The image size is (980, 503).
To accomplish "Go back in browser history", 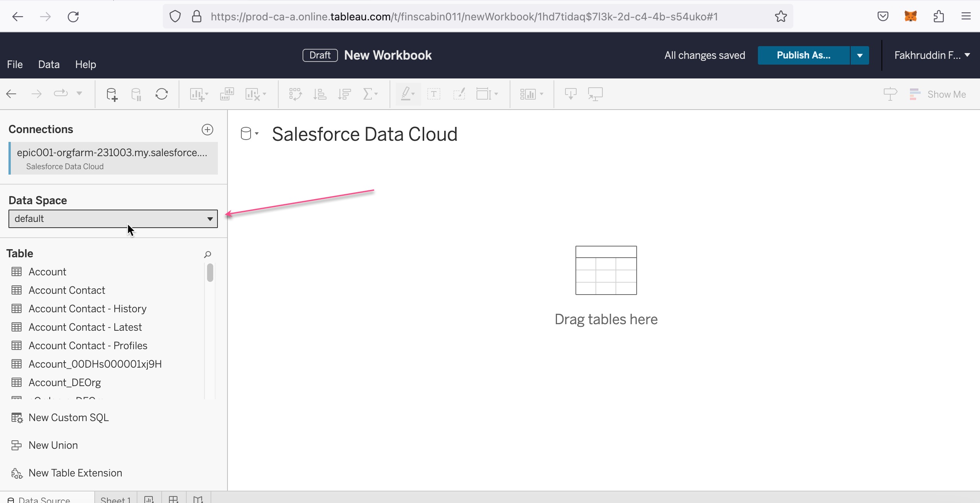I will coord(18,17).
